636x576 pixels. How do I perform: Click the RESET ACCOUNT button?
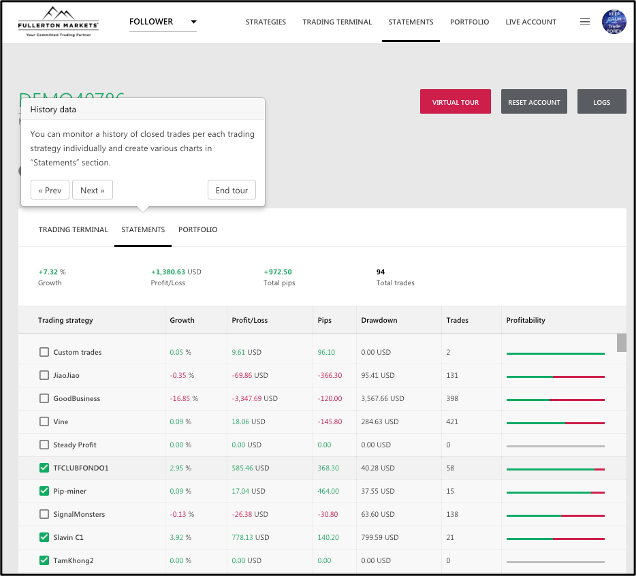[x=534, y=102]
